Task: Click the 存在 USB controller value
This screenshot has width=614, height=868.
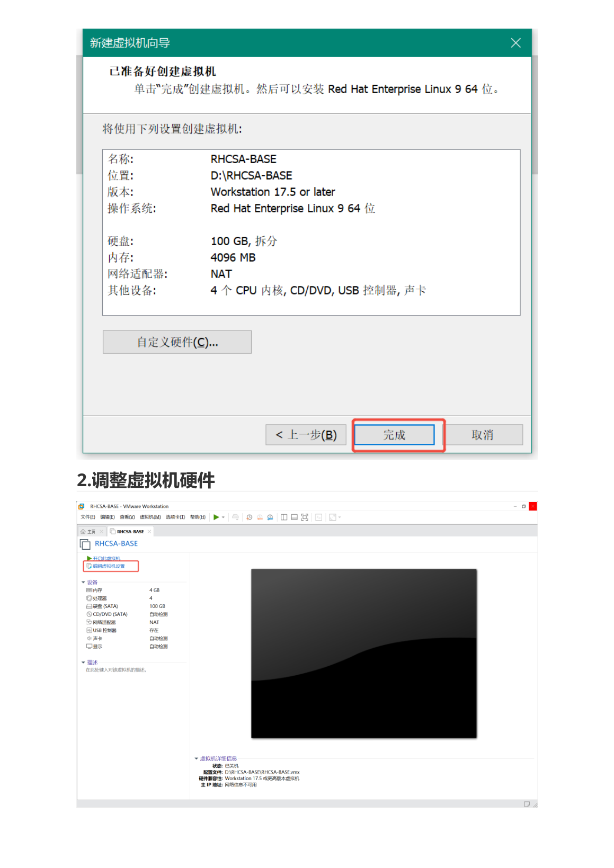Action: tap(154, 630)
